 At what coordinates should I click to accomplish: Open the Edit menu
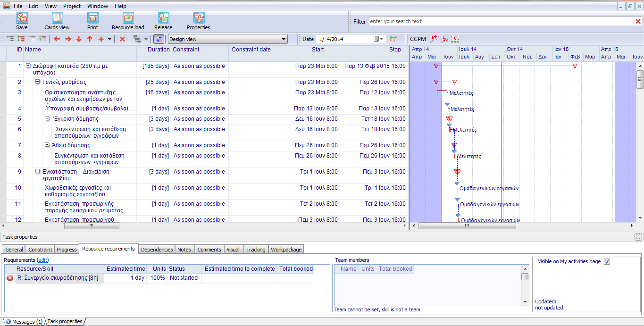[33, 6]
